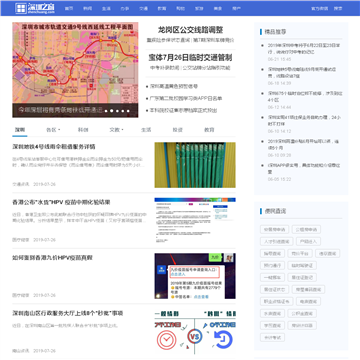
Task: Switch to the 投资 news tab
Action: tap(178, 130)
